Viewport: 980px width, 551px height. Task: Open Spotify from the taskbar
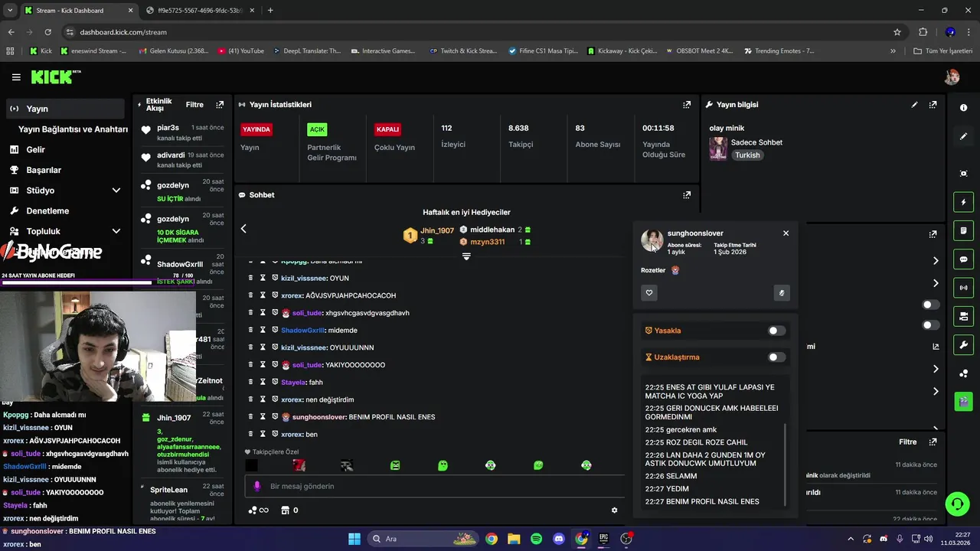point(536,539)
